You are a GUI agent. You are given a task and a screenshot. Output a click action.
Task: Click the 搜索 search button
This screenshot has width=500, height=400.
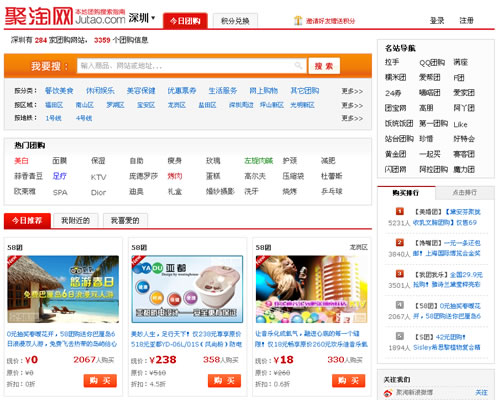click(x=324, y=66)
